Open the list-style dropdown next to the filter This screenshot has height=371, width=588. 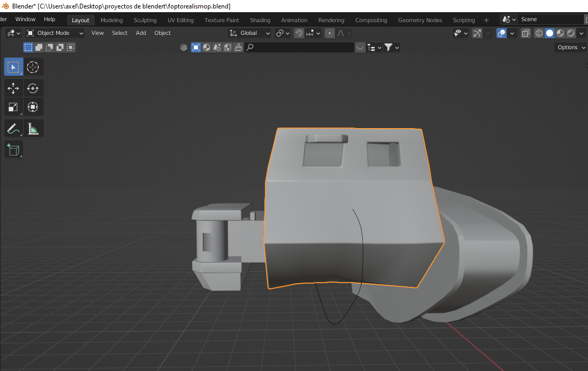pos(374,47)
